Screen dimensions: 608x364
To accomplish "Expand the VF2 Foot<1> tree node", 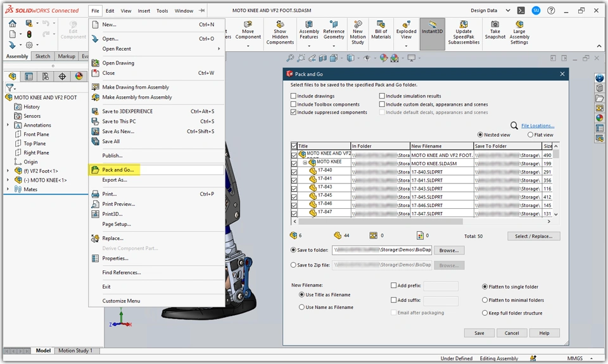I will click(8, 171).
